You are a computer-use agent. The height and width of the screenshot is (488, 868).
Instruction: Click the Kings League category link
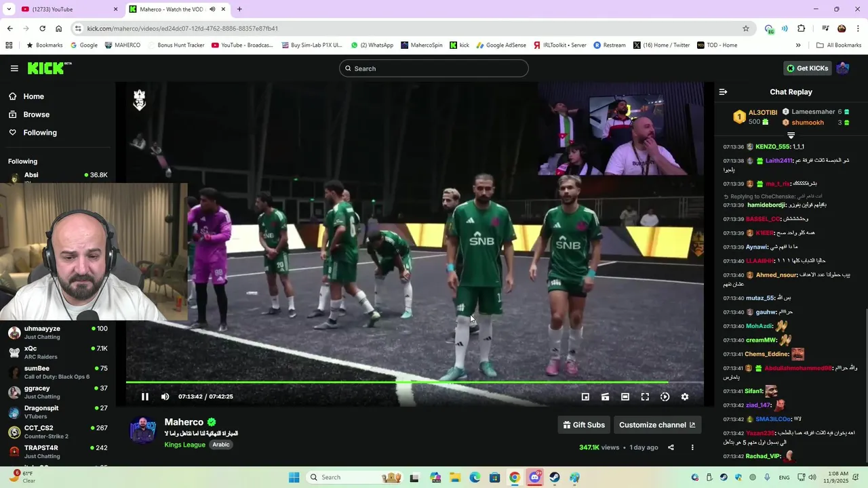[x=184, y=445]
